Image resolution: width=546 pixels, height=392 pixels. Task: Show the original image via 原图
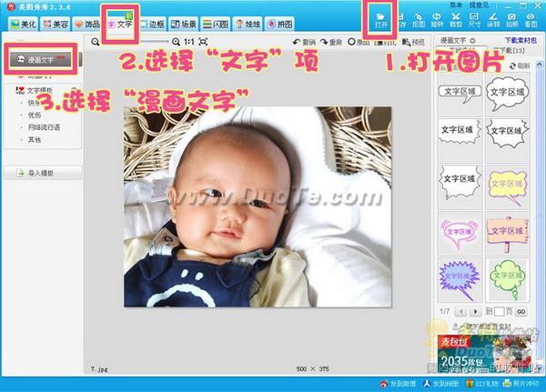[x=359, y=42]
